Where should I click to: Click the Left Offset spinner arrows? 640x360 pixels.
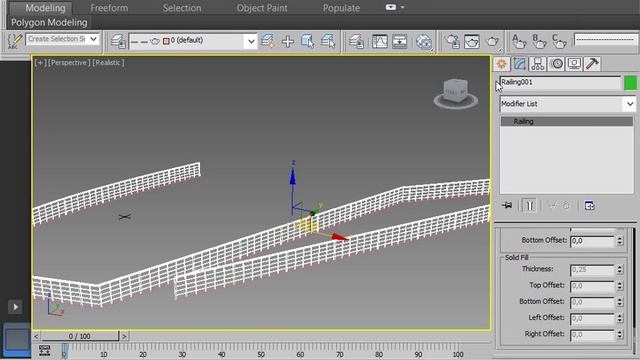[620, 318]
